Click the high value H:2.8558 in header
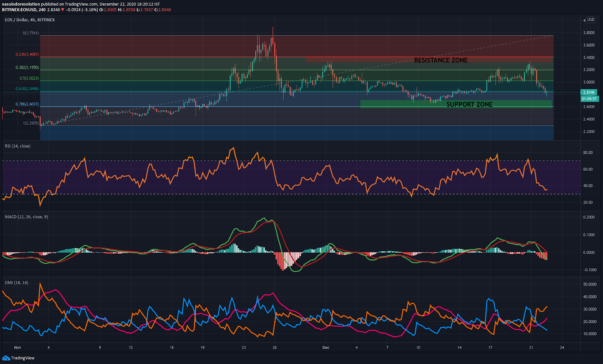The height and width of the screenshot is (364, 603). [x=127, y=10]
